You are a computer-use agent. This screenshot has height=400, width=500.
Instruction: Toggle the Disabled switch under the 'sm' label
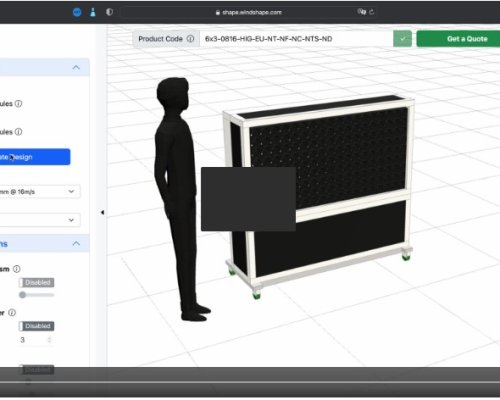click(36, 283)
